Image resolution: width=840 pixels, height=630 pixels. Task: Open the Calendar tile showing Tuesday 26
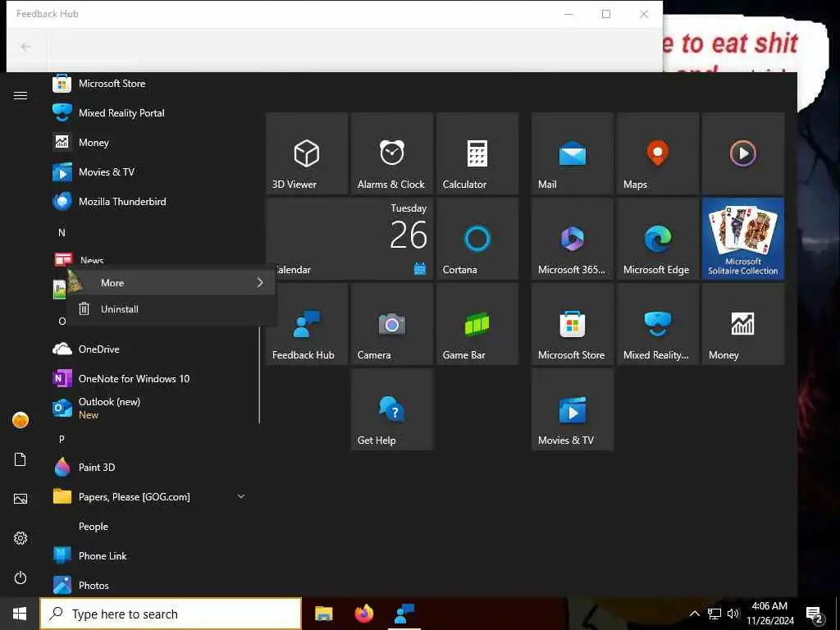tap(349, 239)
